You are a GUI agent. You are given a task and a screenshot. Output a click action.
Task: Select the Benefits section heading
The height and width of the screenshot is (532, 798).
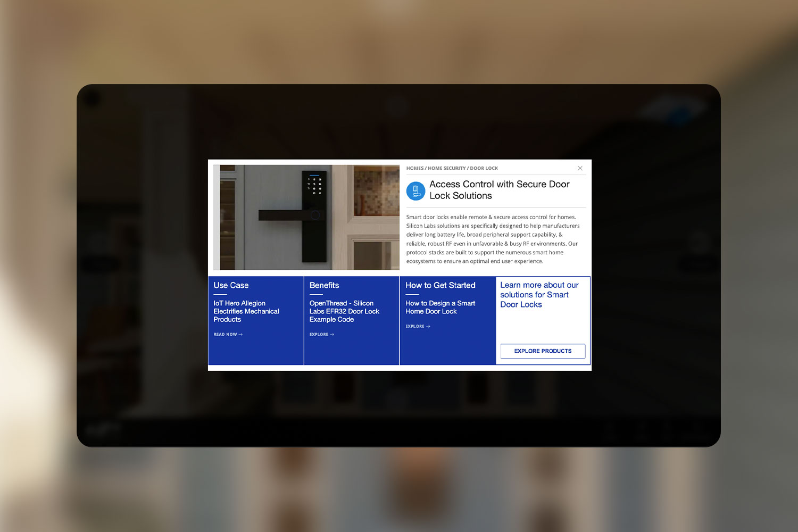[324, 285]
